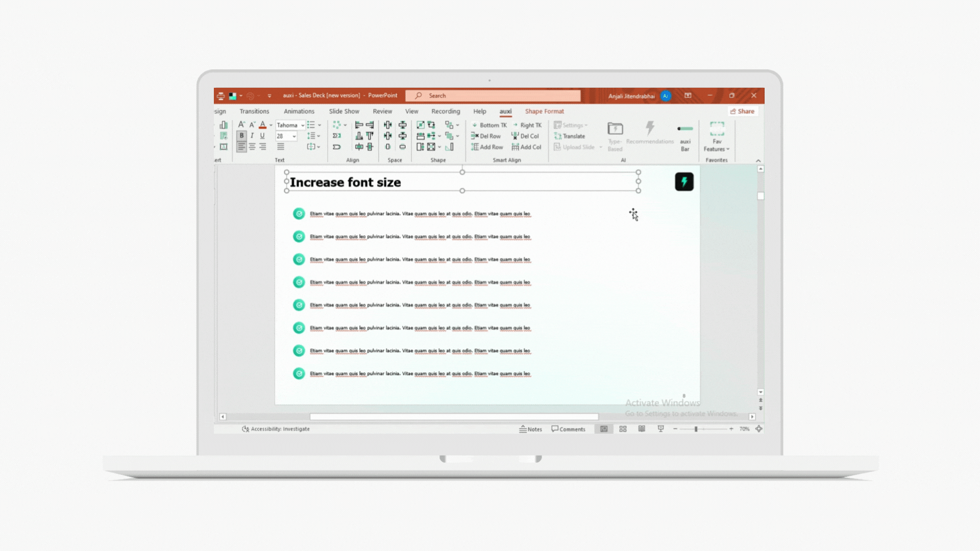Open the font size 28 dropdown
Viewport: 980px width, 551px height.
pyautogui.click(x=294, y=136)
